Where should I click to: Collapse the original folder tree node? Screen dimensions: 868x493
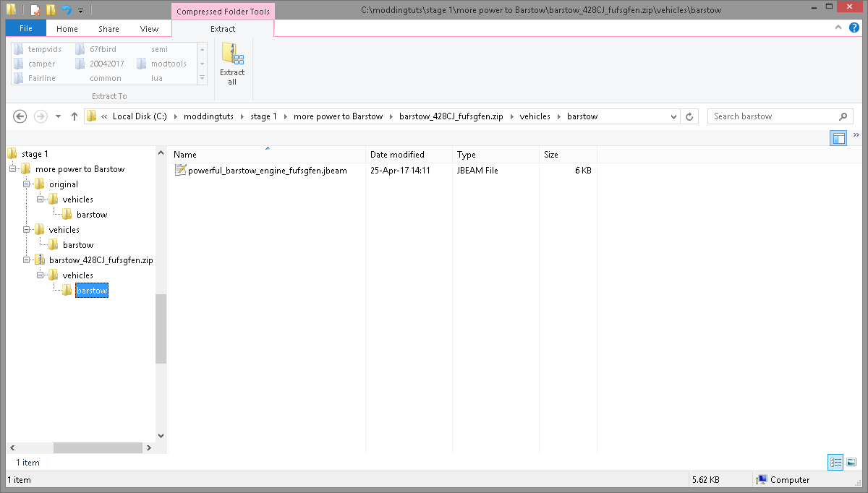[x=26, y=184]
